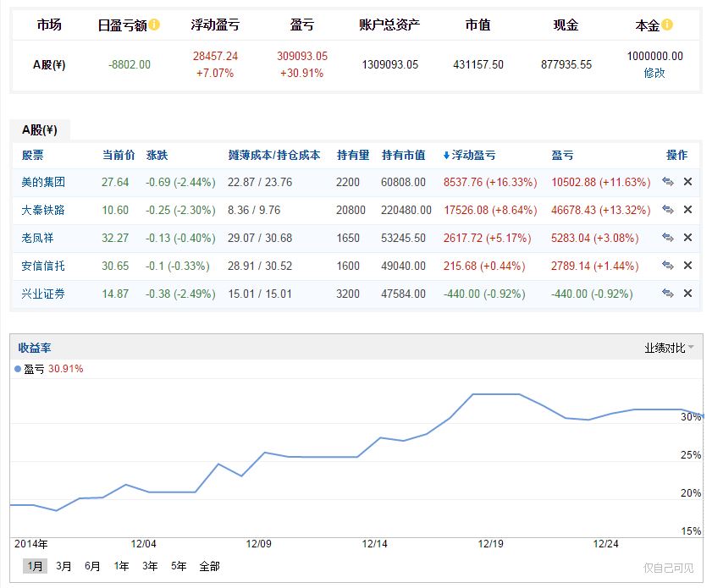Screen dimensions: 712x588
Task: Click the 12/24 date on chart axis
Action: coord(605,543)
